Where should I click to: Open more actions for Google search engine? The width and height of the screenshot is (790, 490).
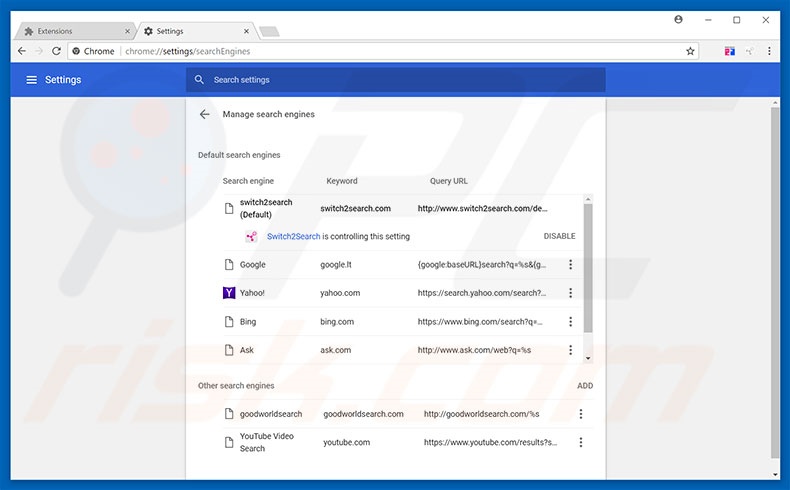(570, 264)
